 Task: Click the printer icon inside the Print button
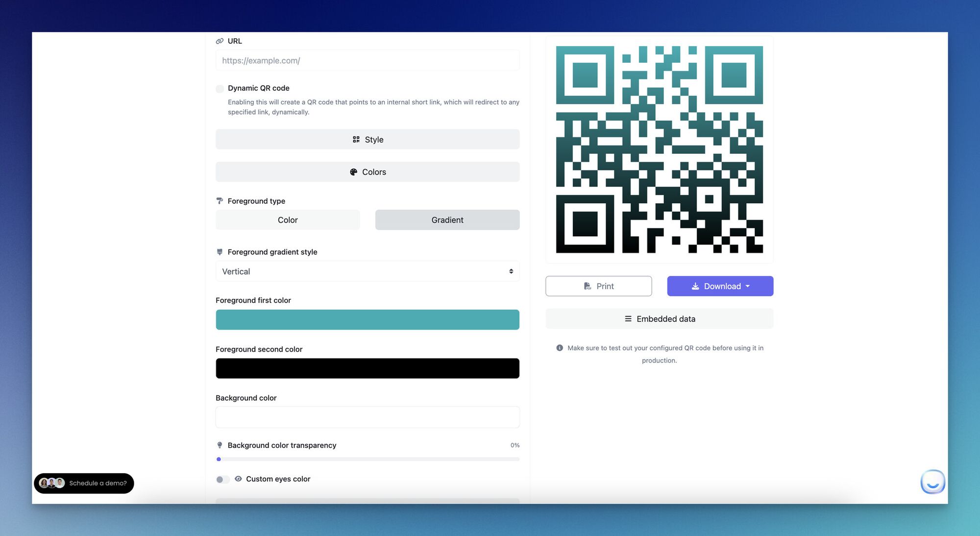tap(587, 286)
